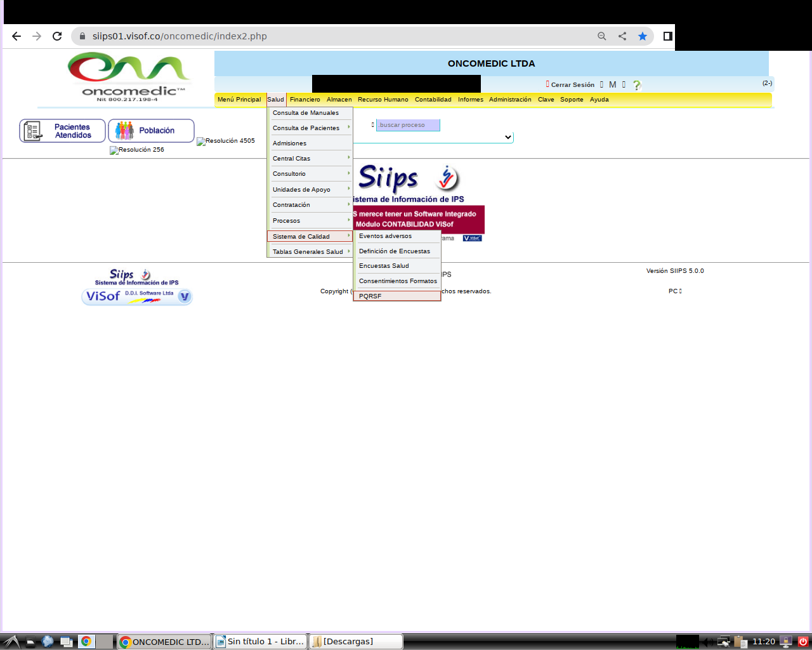Open the Financiero menu

(305, 100)
